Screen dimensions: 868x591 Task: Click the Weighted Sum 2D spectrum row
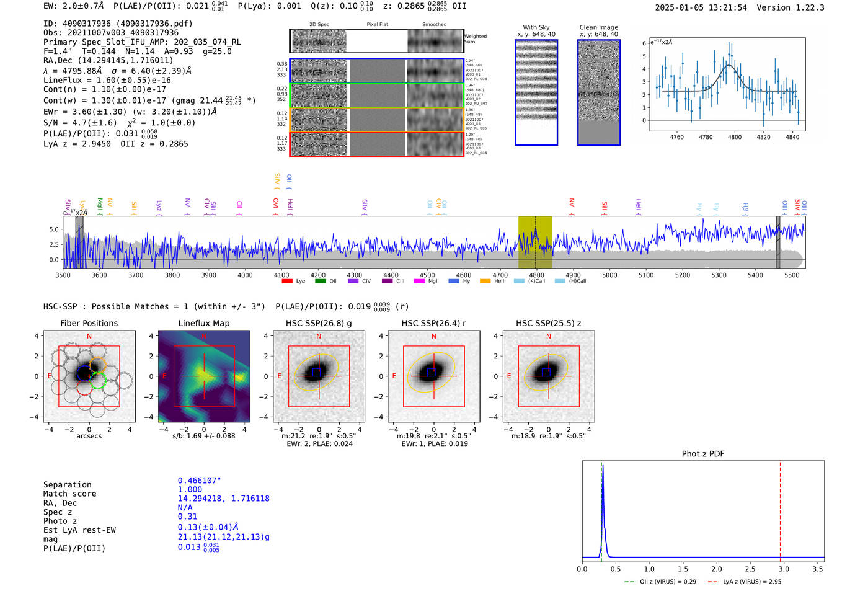(376, 41)
